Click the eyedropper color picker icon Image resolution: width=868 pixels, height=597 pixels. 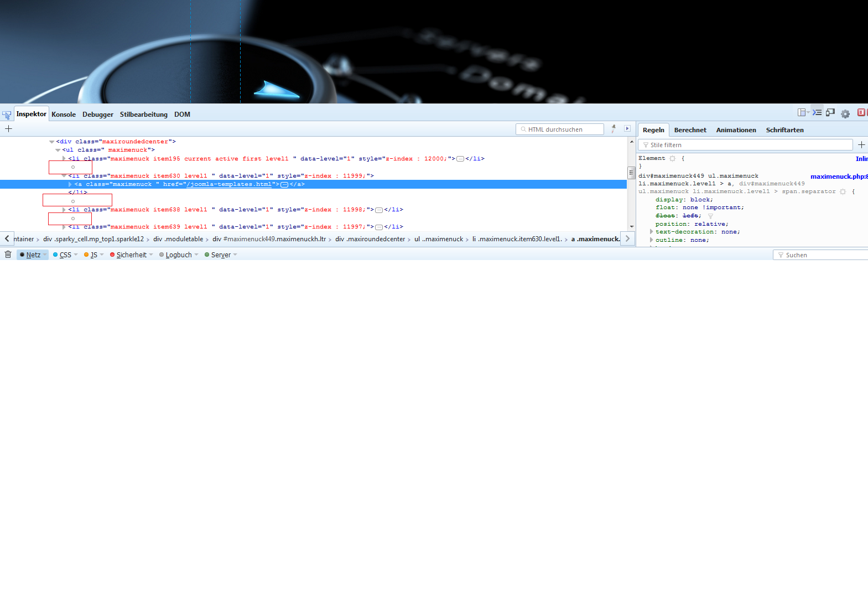point(614,129)
